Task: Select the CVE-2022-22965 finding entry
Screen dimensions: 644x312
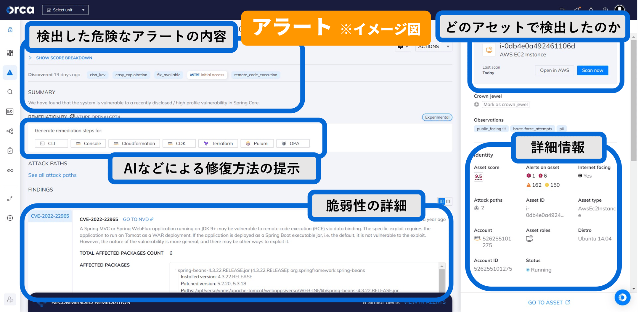Action: [49, 216]
